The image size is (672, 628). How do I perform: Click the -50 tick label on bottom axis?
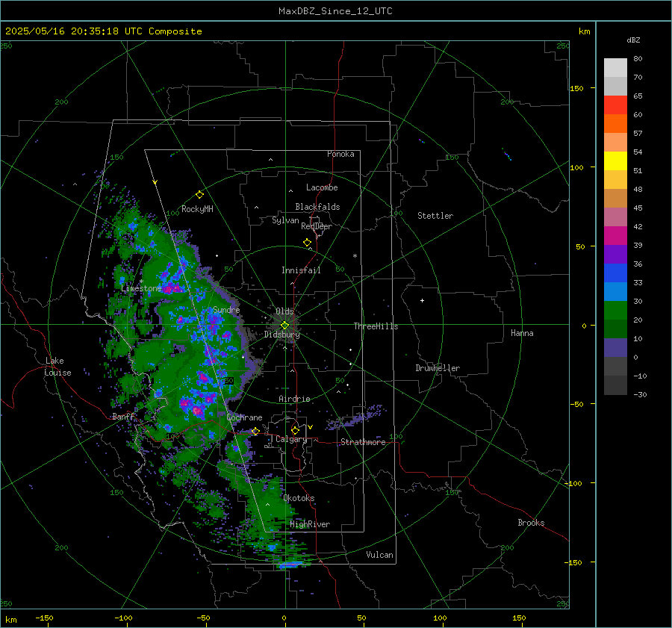(202, 618)
